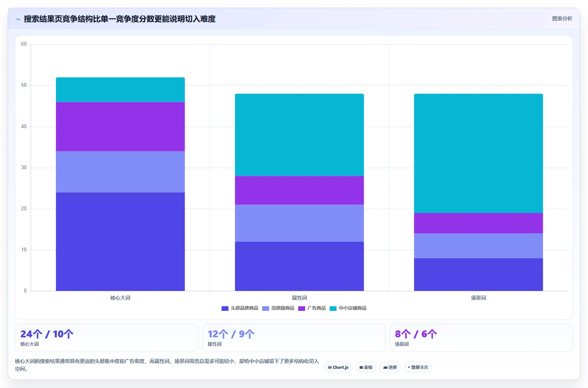Image resolution: width=588 pixels, height=388 pixels.
Task: Click the cyan 中小店铺 segment of 核心大词 bar
Action: coord(120,90)
